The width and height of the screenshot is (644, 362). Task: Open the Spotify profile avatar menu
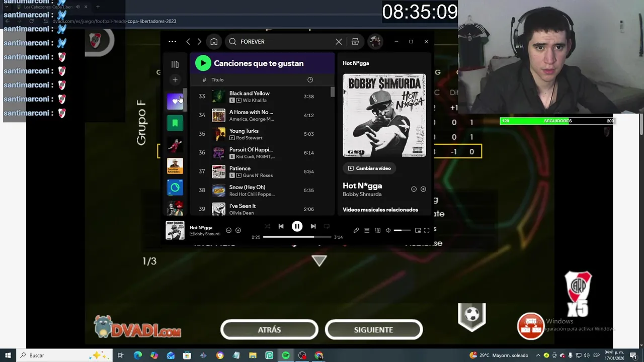tap(375, 42)
